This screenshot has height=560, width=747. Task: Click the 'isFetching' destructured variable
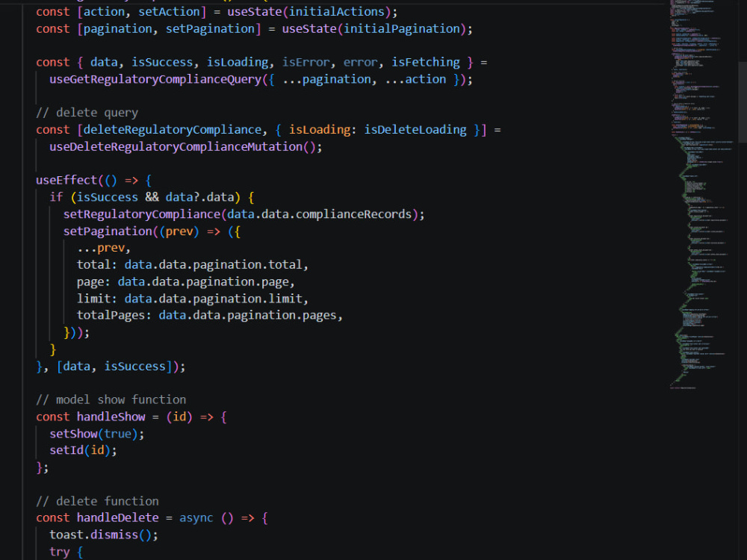[x=426, y=63]
